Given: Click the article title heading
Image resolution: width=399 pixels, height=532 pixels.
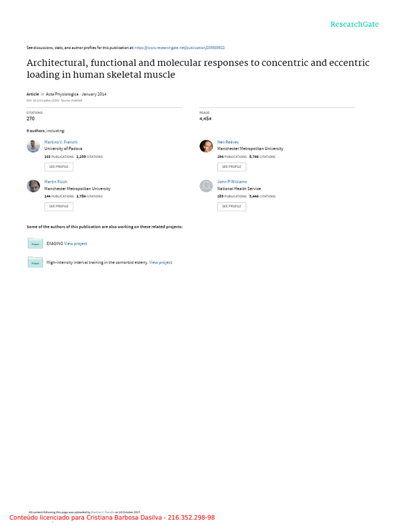Looking at the screenshot, I should tap(198, 69).
